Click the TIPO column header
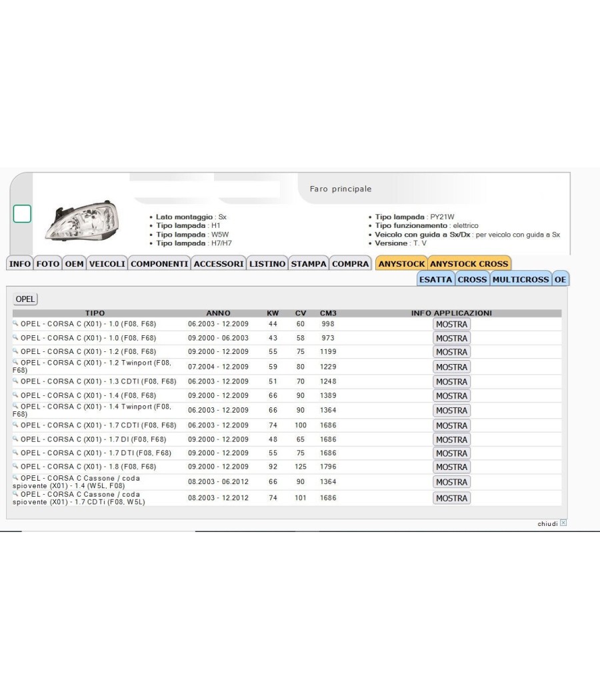The height and width of the screenshot is (700, 600). (x=95, y=313)
